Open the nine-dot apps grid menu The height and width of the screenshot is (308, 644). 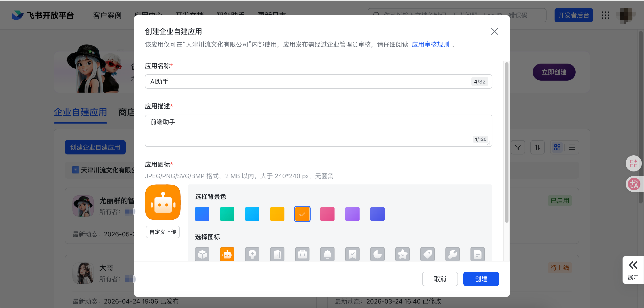(x=605, y=15)
